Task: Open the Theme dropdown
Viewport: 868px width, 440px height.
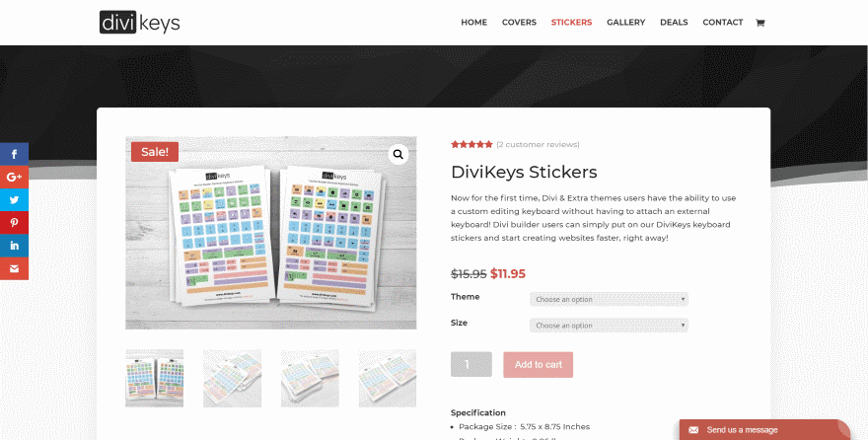Action: (x=609, y=300)
